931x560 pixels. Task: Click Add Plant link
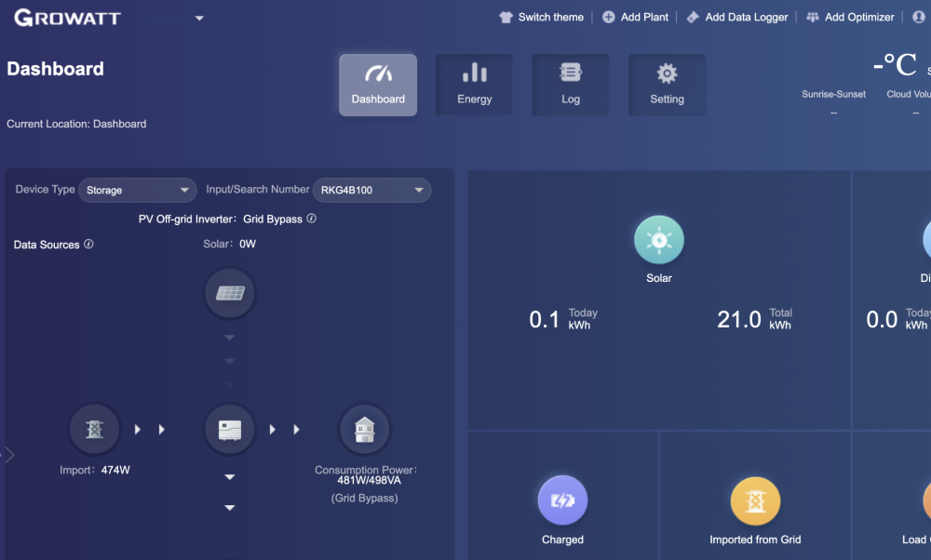636,17
